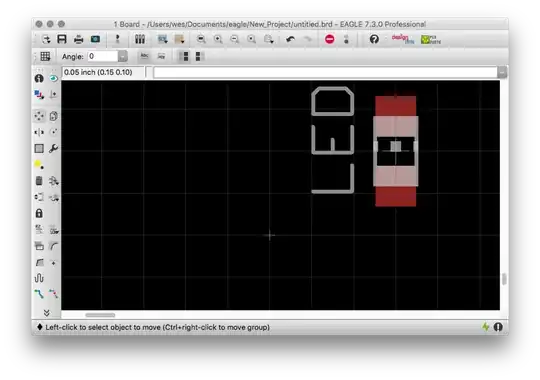
Task: Select the Meander tool
Action: click(x=39, y=278)
